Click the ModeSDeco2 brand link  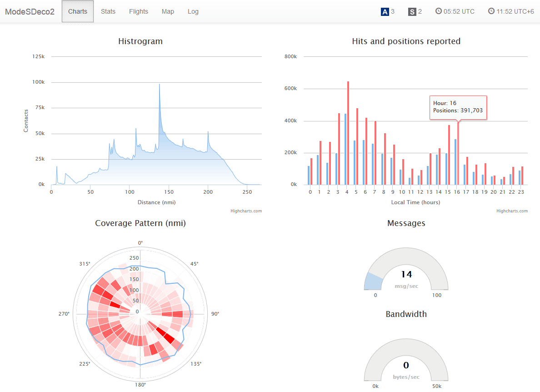click(x=30, y=11)
